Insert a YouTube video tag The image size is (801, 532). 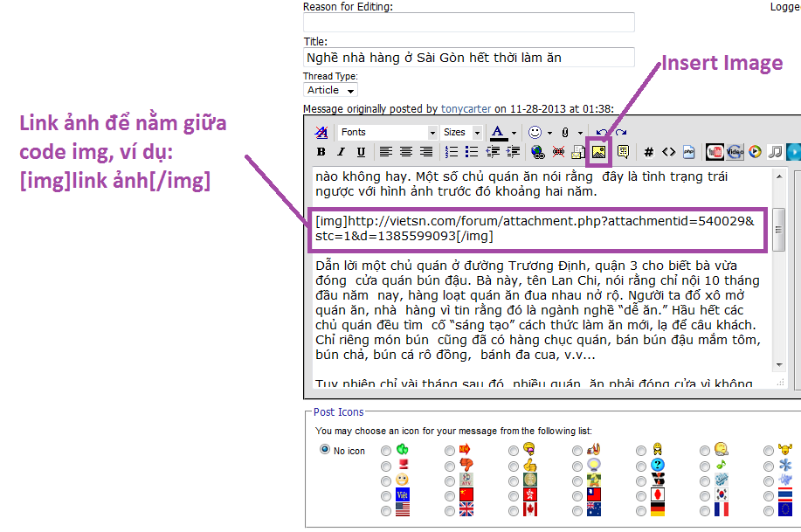pyautogui.click(x=714, y=151)
